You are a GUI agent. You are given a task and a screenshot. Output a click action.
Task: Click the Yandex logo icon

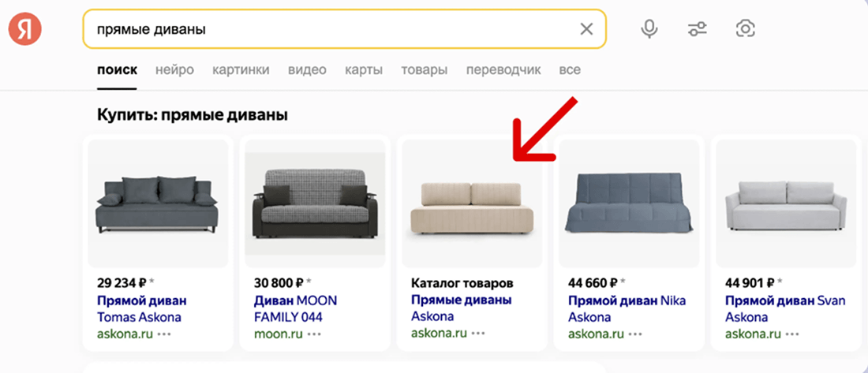point(24,29)
